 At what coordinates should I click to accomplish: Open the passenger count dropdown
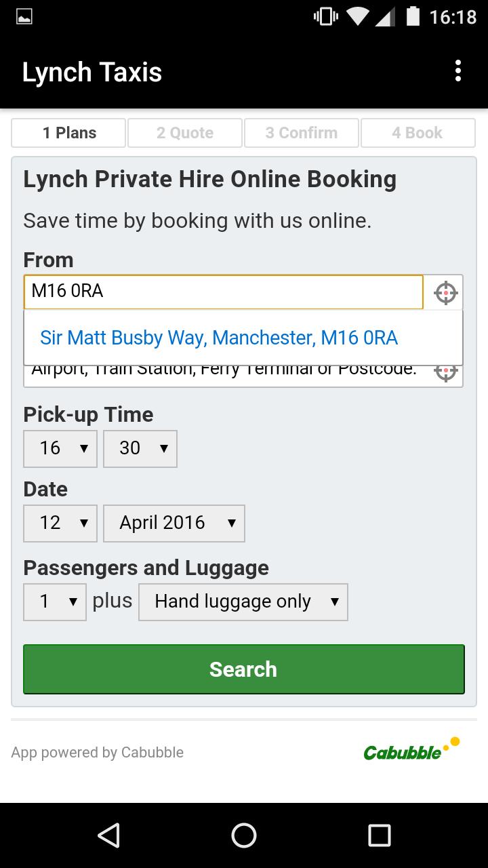55,601
